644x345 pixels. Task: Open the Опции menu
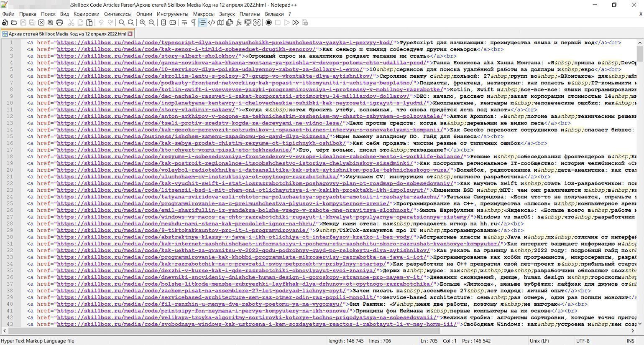[144, 14]
